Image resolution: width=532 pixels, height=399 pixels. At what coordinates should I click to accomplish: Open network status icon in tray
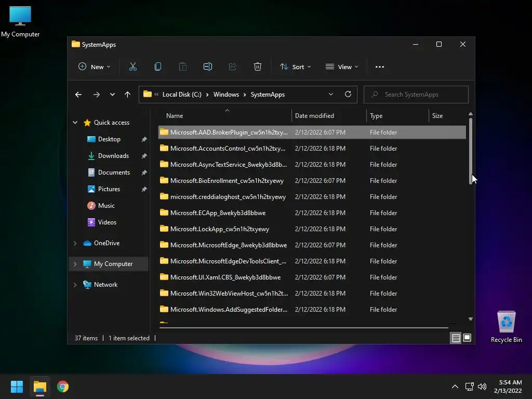(x=469, y=387)
